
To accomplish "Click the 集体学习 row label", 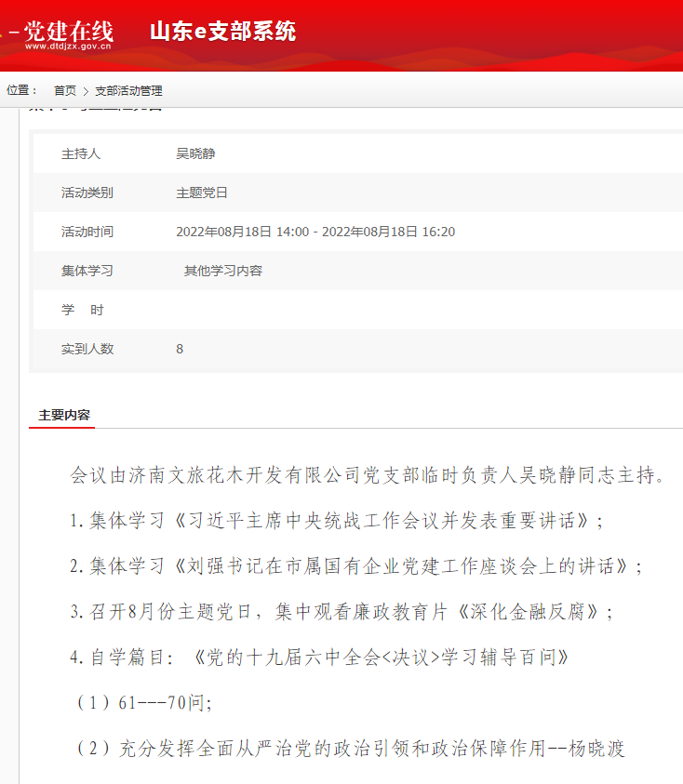I will [87, 271].
